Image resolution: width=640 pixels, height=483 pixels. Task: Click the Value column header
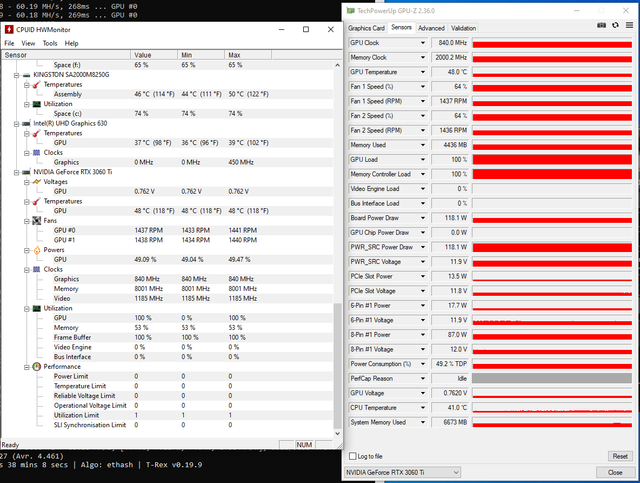point(154,55)
